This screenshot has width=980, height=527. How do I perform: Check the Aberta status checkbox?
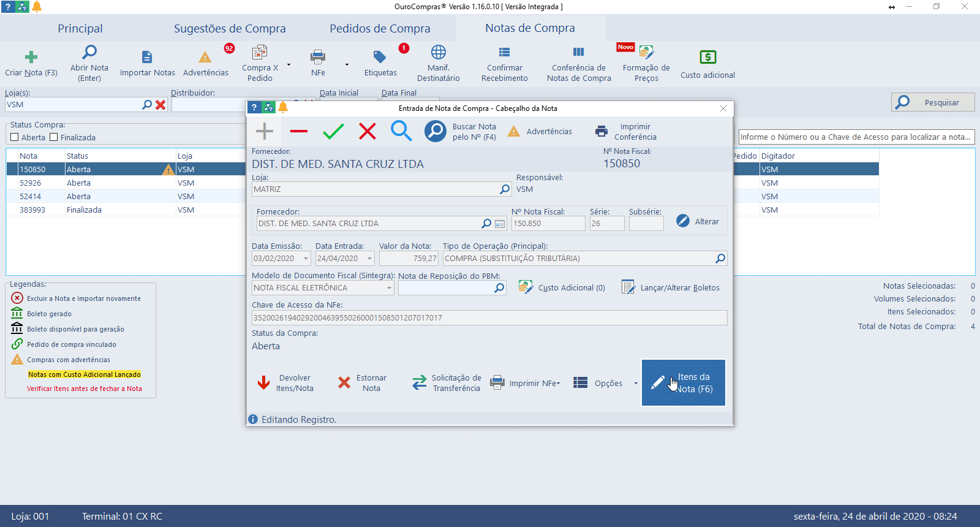tap(15, 137)
